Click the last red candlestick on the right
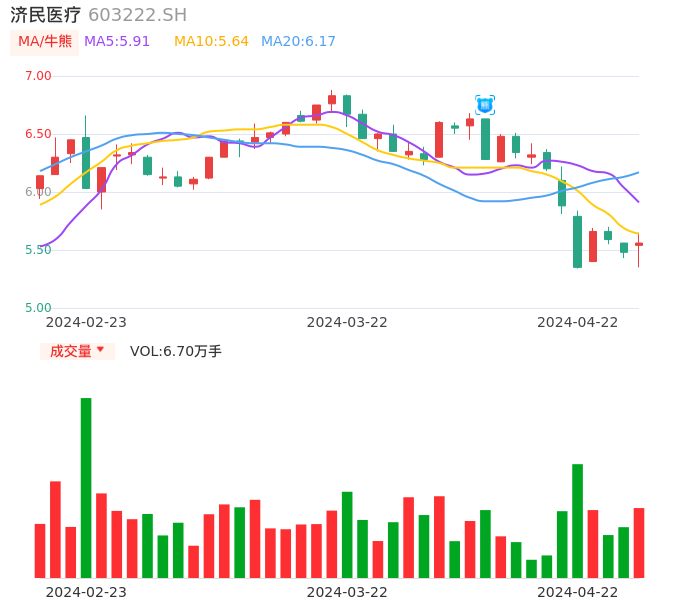Viewport: 686px width, 606px height. pos(639,244)
